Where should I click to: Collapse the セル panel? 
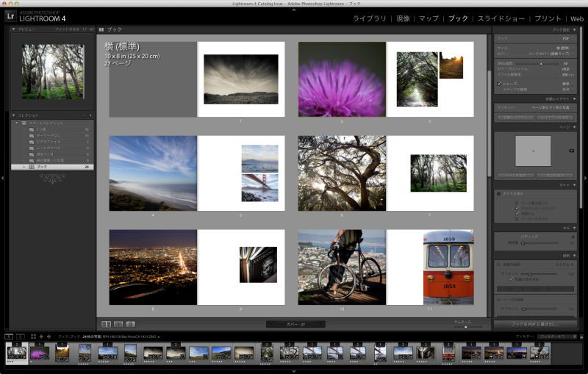575,228
